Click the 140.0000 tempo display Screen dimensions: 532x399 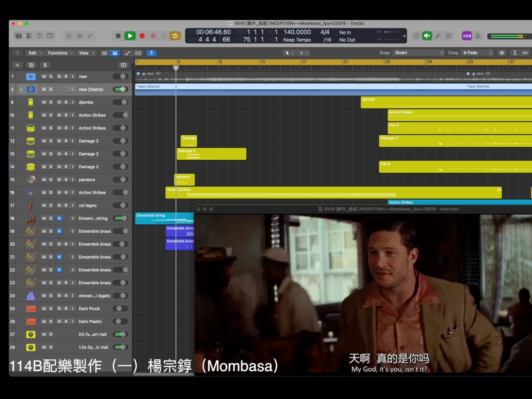point(297,32)
